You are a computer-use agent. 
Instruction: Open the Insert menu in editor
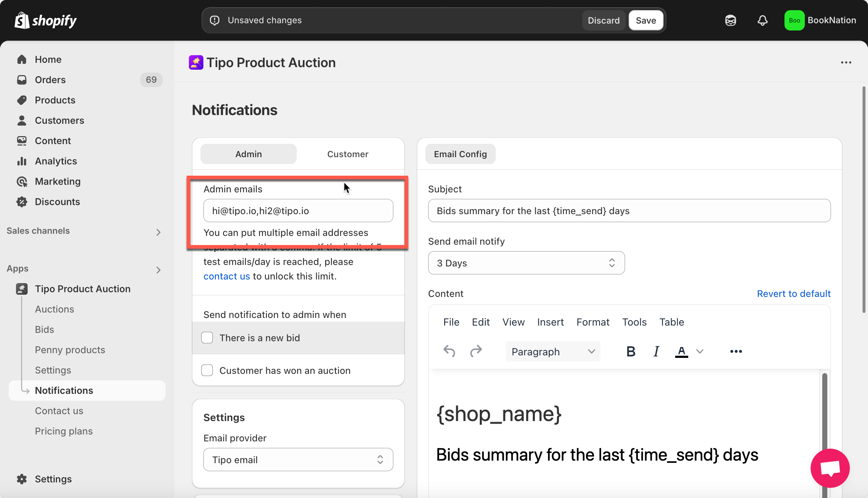click(x=550, y=322)
